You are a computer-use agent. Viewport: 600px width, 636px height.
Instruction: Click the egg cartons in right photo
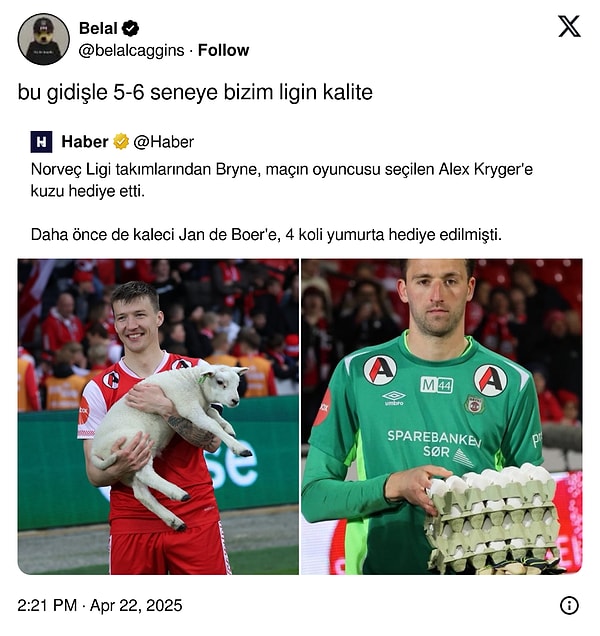point(492,517)
